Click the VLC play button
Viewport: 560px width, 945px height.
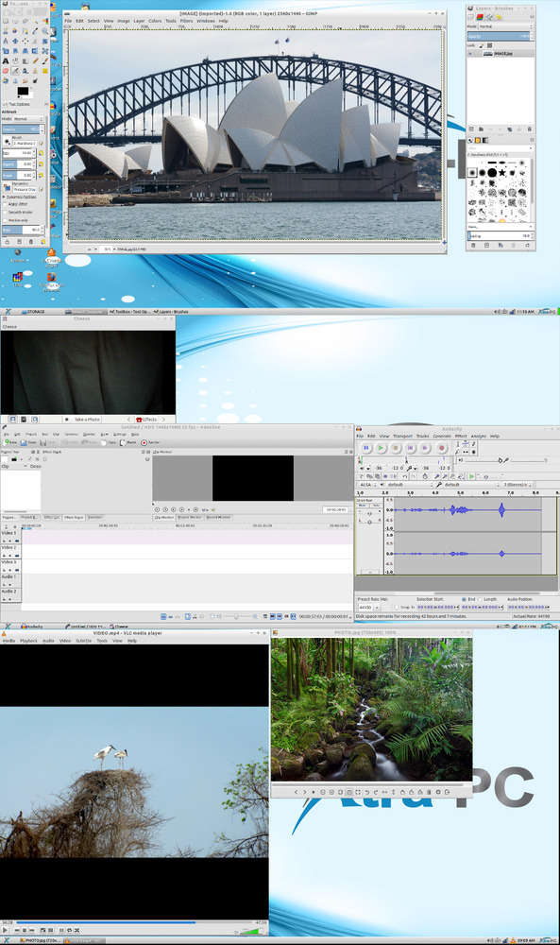pos(5,930)
